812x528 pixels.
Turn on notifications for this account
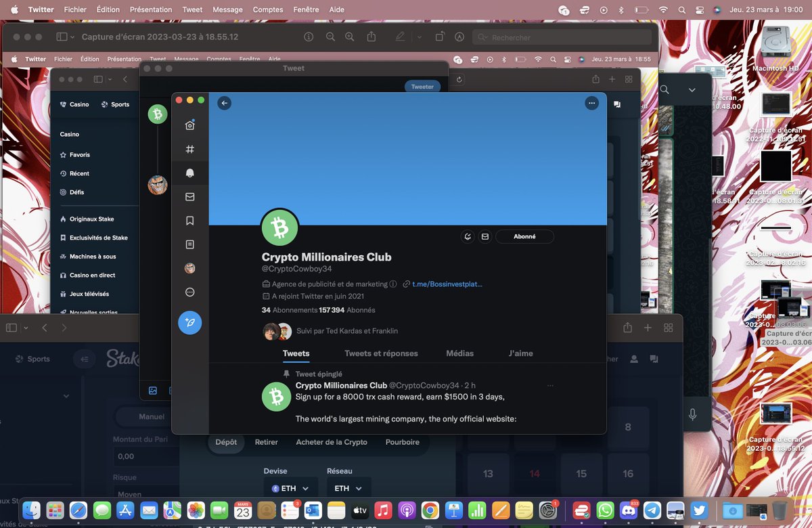click(x=468, y=236)
